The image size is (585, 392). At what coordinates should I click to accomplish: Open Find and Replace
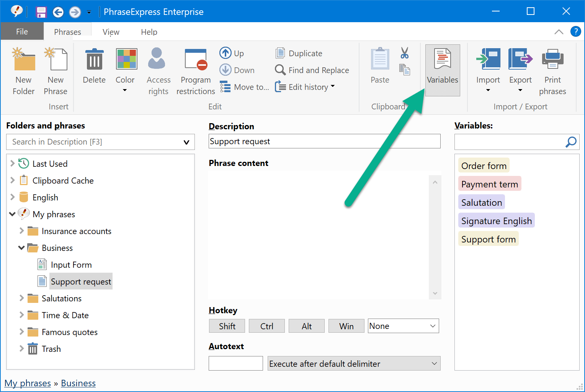tap(312, 70)
